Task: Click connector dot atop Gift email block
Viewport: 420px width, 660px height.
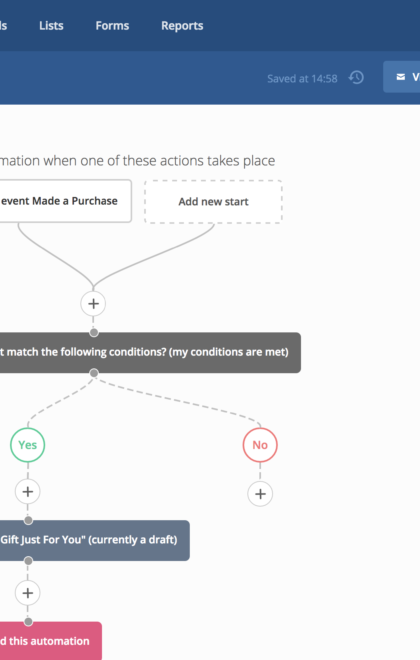Action: coord(28,520)
